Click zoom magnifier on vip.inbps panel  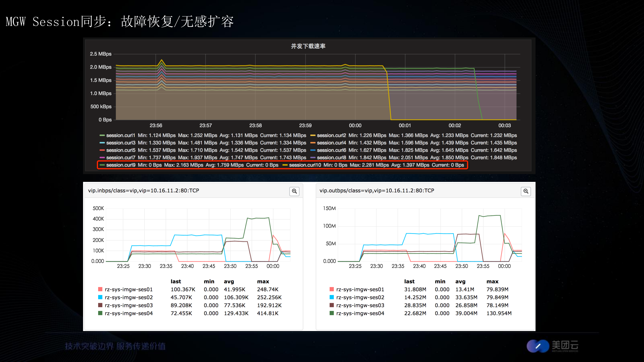click(294, 191)
